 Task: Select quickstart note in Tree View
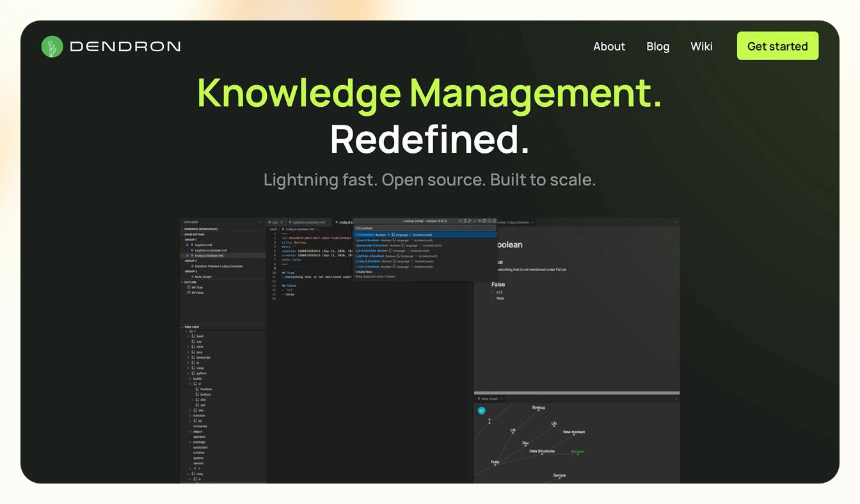coord(200,447)
